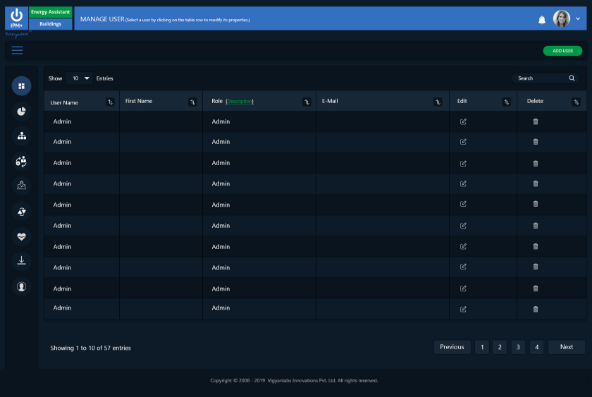Viewport: 592px width, 397px height.
Task: Open the heart health sidebar icon
Action: pyautogui.click(x=22, y=237)
